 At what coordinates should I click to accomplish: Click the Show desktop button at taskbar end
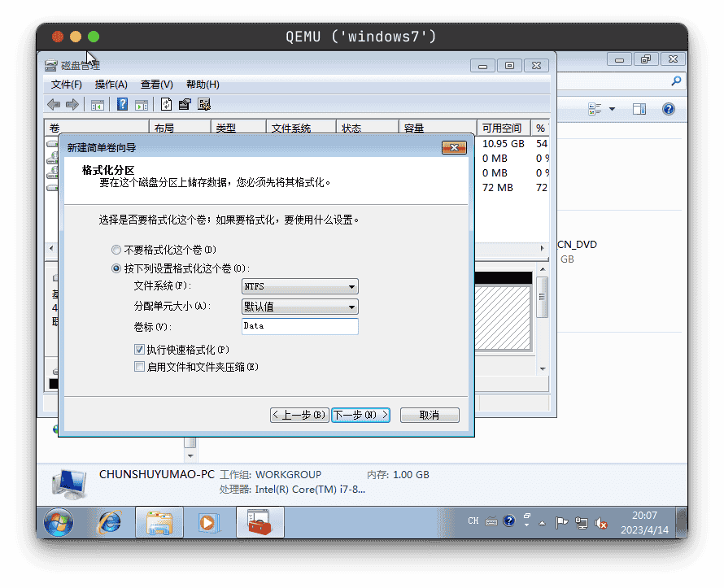click(682, 522)
